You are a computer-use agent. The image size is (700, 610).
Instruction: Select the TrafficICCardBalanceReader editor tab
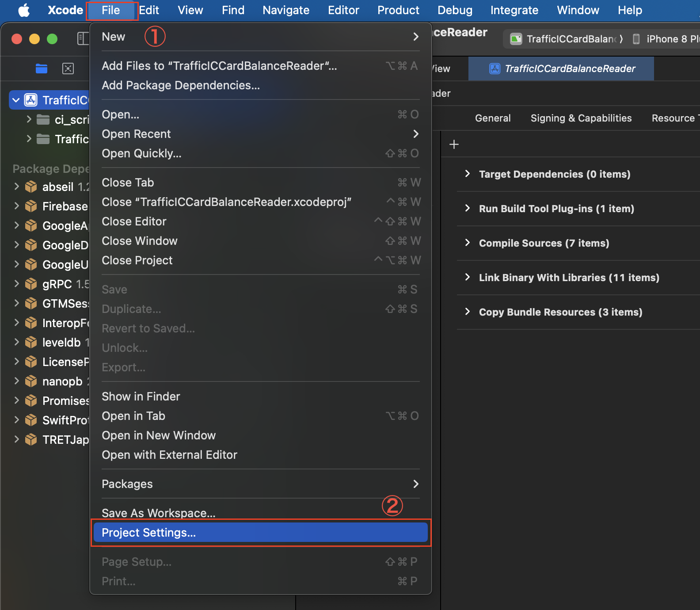(x=561, y=69)
